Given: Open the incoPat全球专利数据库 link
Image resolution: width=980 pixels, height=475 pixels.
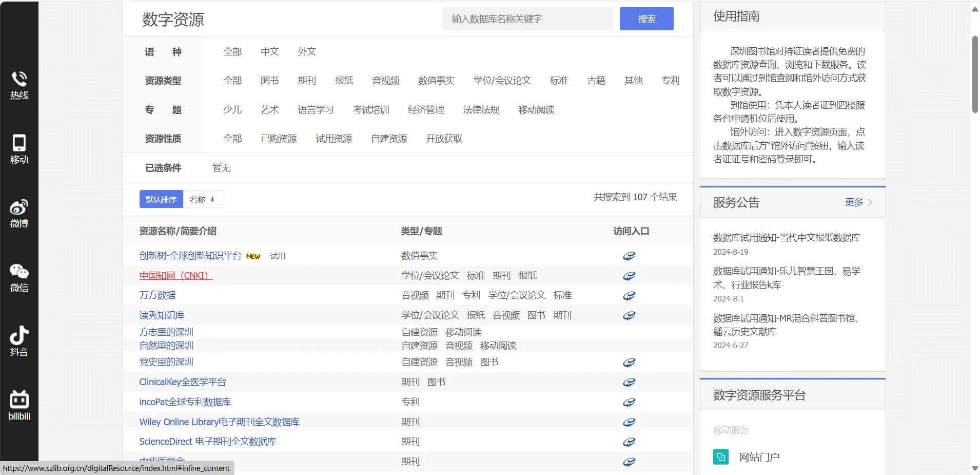Looking at the screenshot, I should tap(185, 402).
